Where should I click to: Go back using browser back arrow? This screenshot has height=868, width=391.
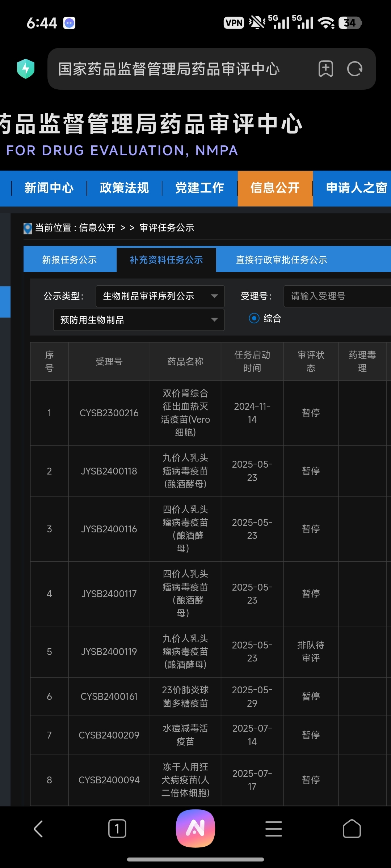click(39, 829)
